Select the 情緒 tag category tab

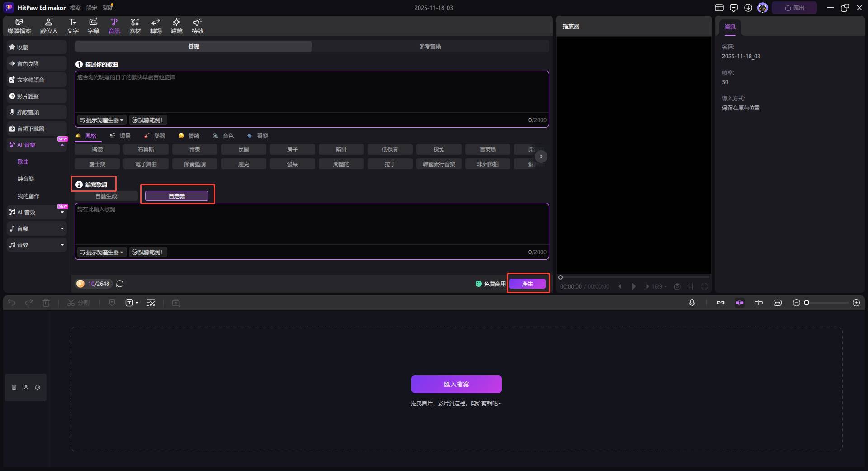tap(189, 136)
